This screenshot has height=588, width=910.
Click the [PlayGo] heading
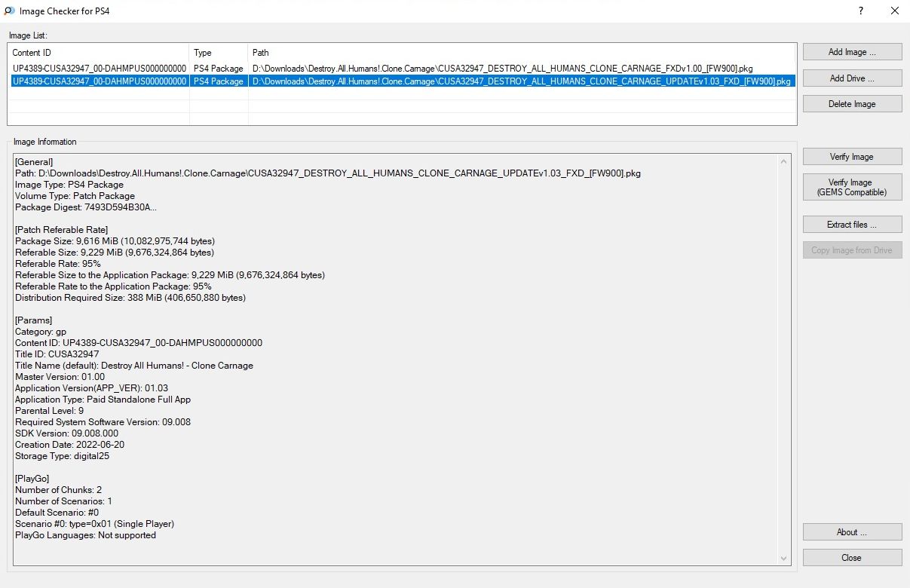32,479
